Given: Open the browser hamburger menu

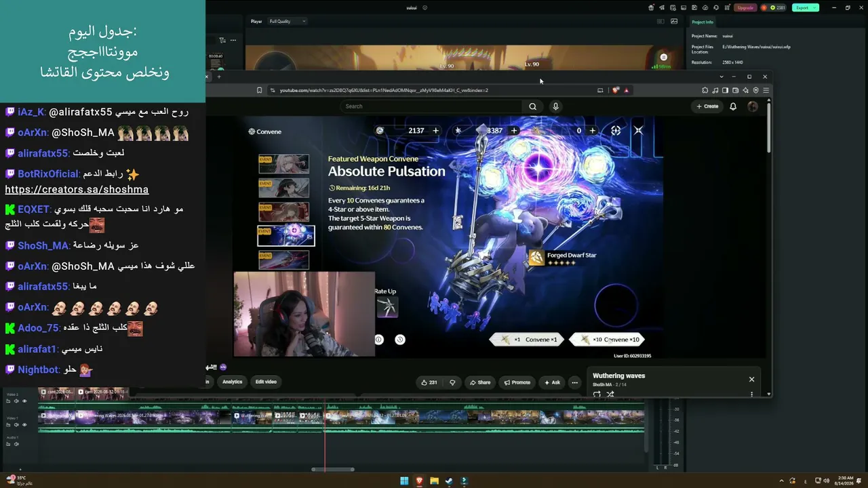Looking at the screenshot, I should 766,90.
